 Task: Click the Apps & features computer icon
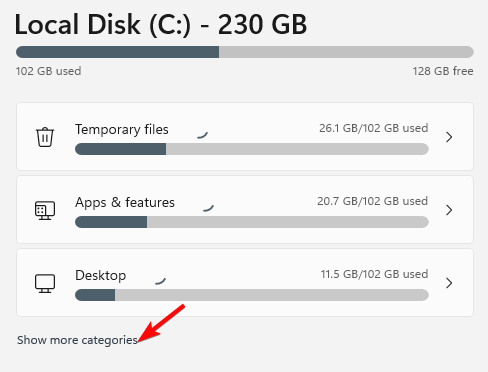pos(45,210)
